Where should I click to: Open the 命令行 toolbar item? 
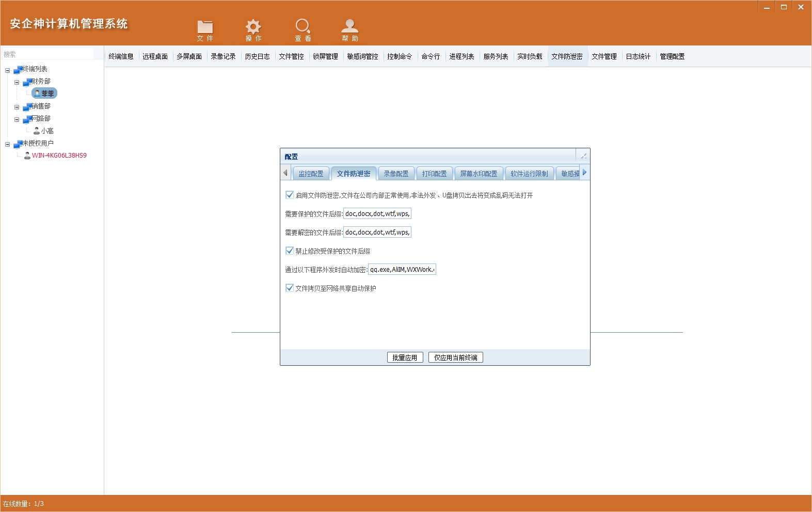[x=431, y=56]
